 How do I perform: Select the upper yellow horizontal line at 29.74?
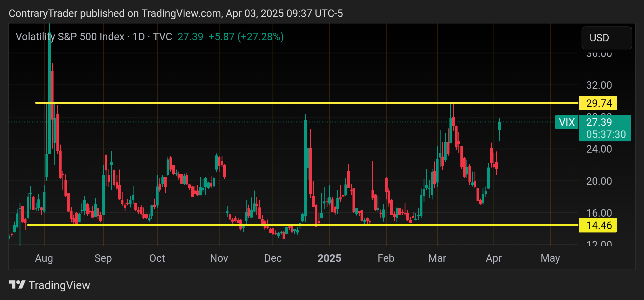click(x=307, y=103)
